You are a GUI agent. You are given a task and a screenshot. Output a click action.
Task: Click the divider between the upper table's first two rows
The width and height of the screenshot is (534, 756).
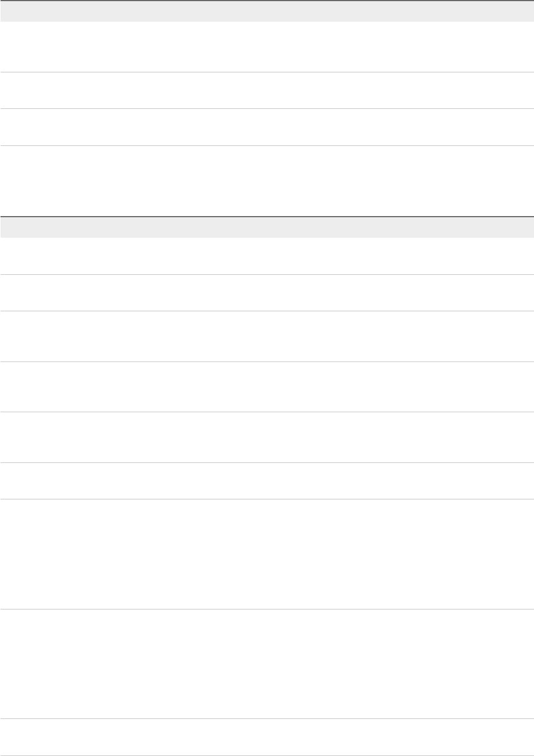(x=267, y=72)
